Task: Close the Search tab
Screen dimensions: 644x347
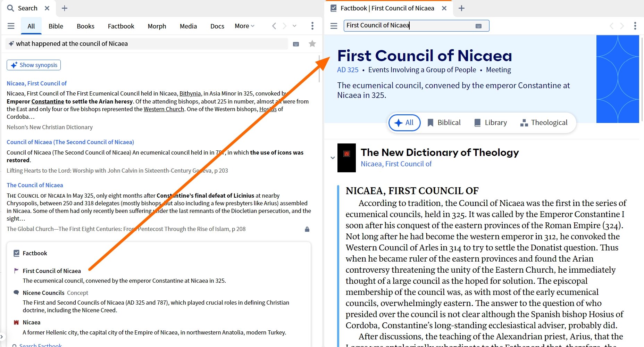Action: [47, 8]
